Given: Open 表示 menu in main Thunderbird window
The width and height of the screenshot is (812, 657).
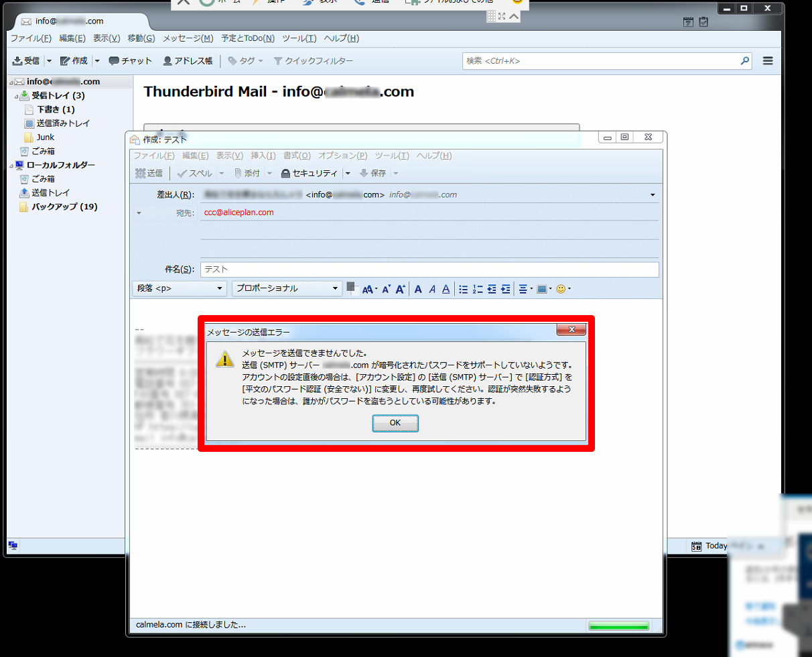Looking at the screenshot, I should [107, 38].
